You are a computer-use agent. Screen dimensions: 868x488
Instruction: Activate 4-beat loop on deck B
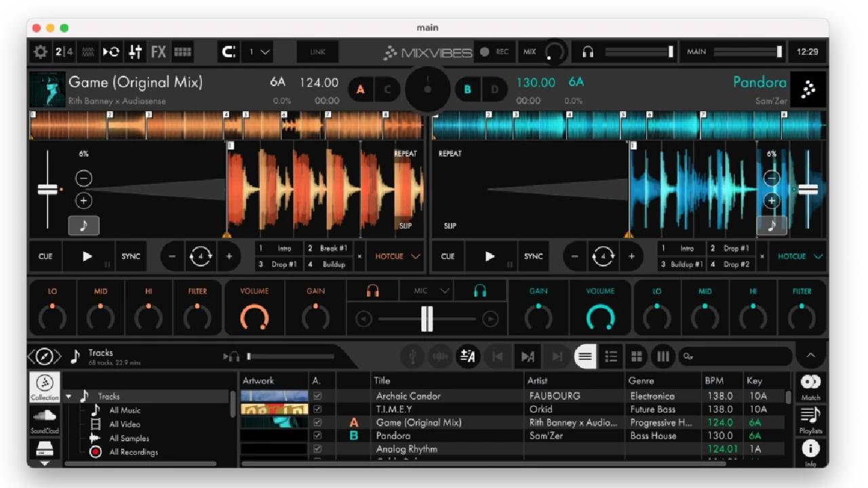pyautogui.click(x=604, y=256)
